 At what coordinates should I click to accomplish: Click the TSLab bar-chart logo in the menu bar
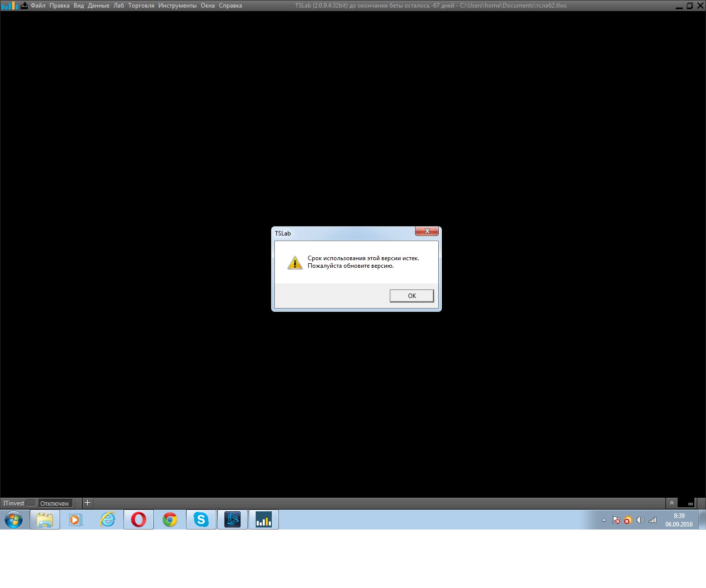tap(10, 6)
